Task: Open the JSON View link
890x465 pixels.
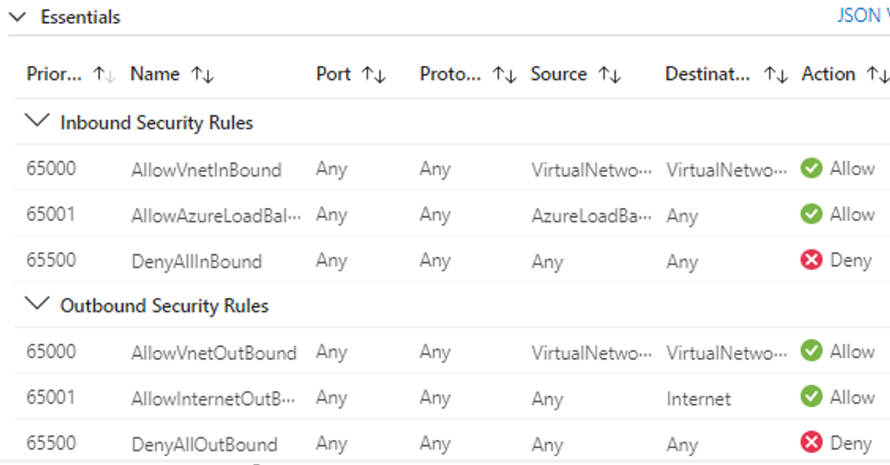Action: point(862,17)
